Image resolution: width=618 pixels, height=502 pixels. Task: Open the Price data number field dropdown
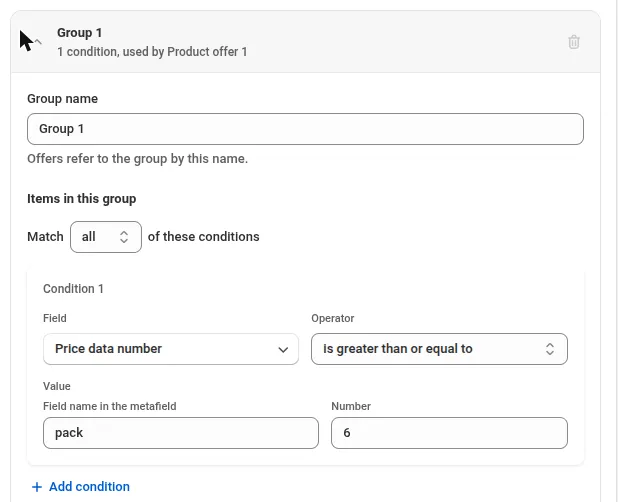point(171,349)
